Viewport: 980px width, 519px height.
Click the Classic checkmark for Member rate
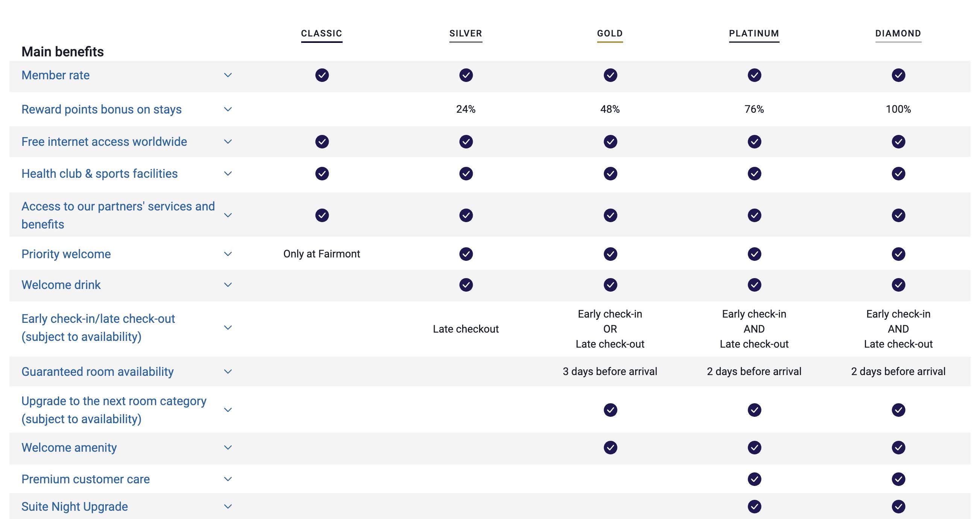pyautogui.click(x=322, y=75)
